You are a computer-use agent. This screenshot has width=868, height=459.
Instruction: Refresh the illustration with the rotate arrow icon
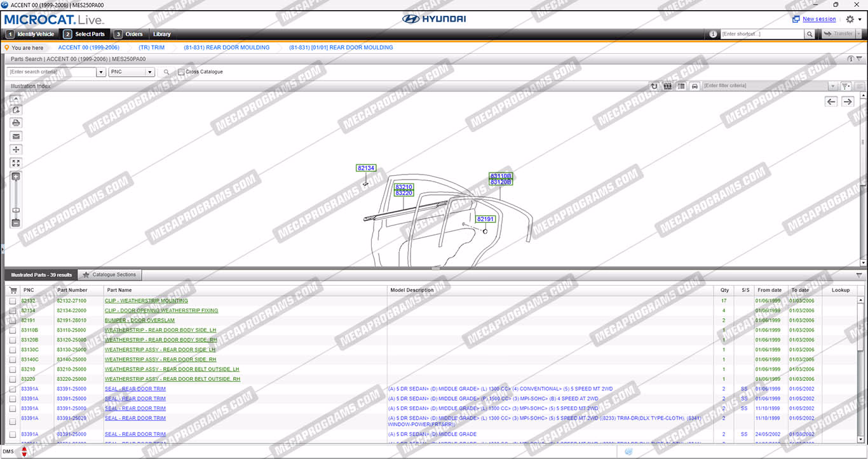[x=654, y=86]
